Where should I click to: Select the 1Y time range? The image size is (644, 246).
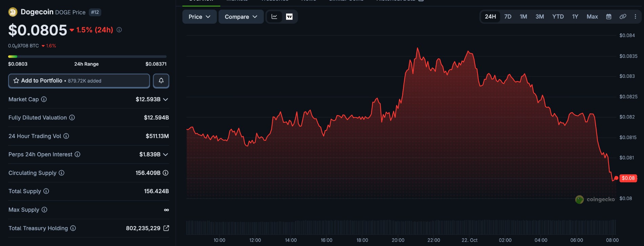[575, 17]
